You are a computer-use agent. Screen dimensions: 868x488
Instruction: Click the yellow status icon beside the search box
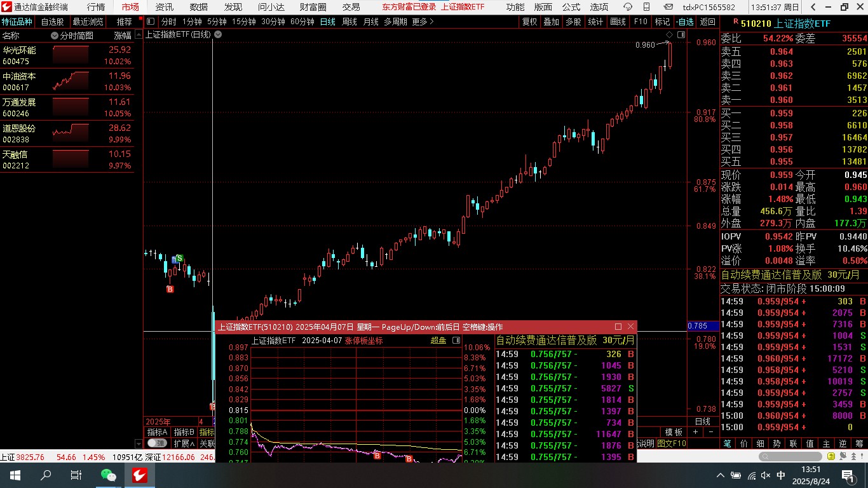pos(831,456)
